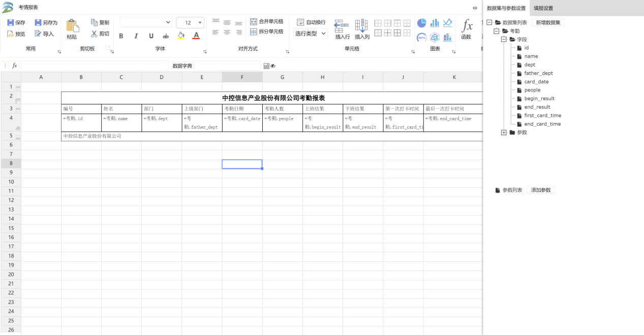This screenshot has width=644, height=335.
Task: Select the 参数列表 item
Action: coord(512,190)
